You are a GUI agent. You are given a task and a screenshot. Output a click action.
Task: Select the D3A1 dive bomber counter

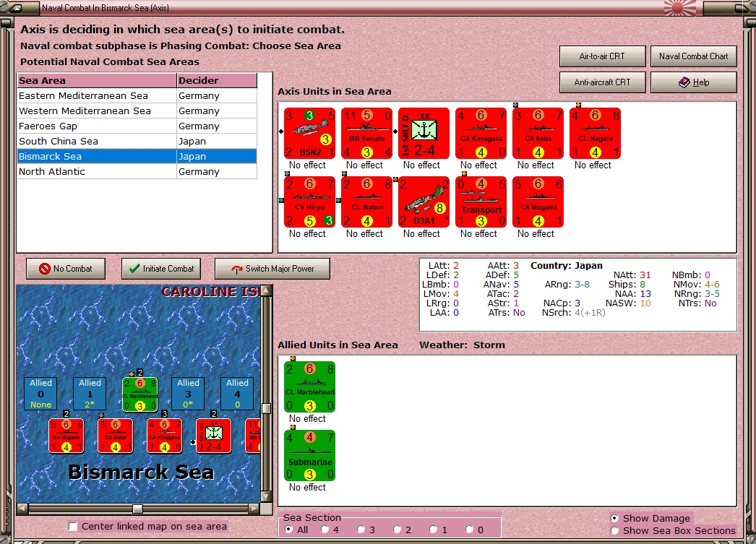click(x=424, y=202)
